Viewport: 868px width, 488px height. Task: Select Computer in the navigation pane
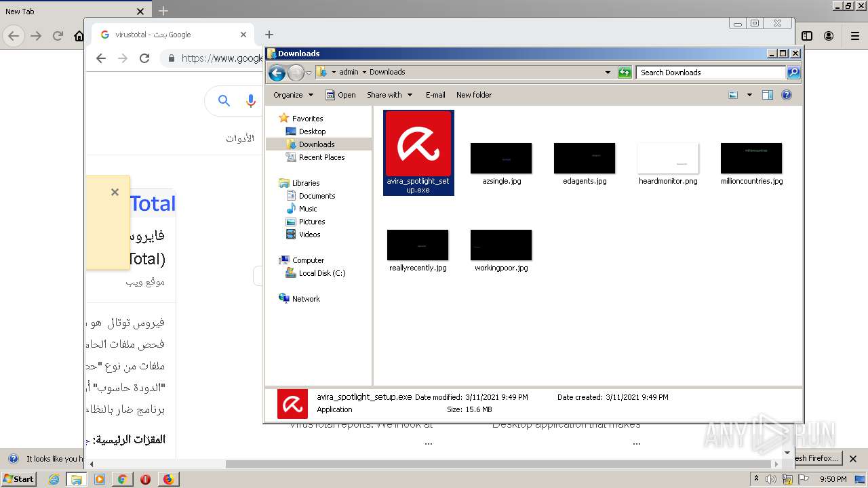coord(308,260)
